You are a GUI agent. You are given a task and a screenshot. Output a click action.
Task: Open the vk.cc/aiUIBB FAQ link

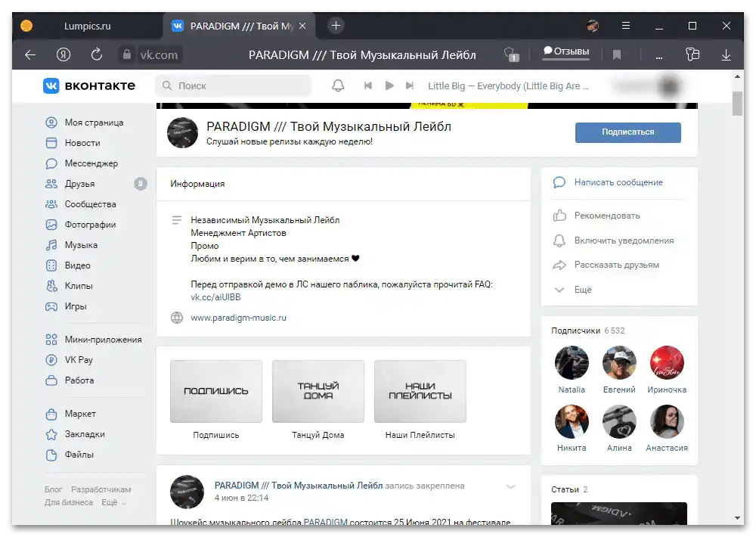click(x=215, y=297)
